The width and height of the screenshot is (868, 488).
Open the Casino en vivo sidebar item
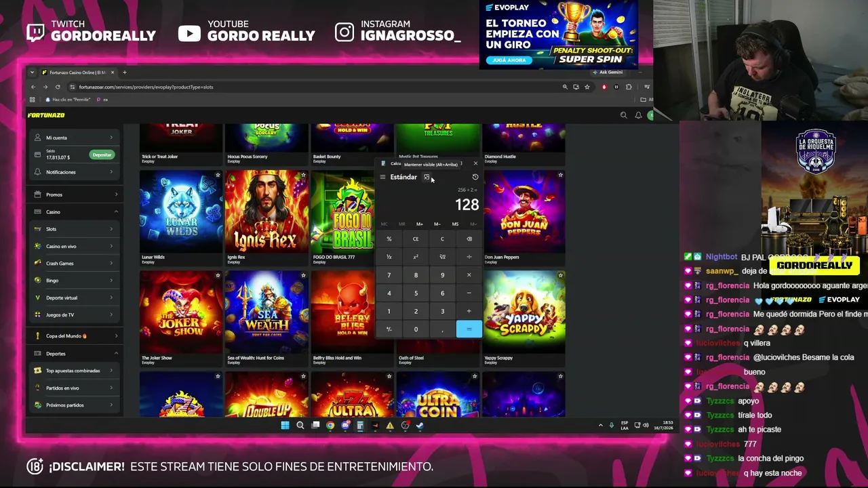tap(75, 247)
